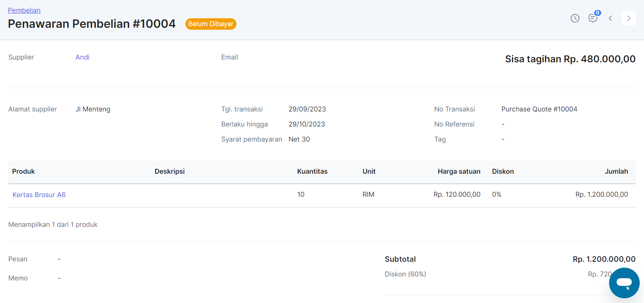Open the blue live chat widget

624,283
